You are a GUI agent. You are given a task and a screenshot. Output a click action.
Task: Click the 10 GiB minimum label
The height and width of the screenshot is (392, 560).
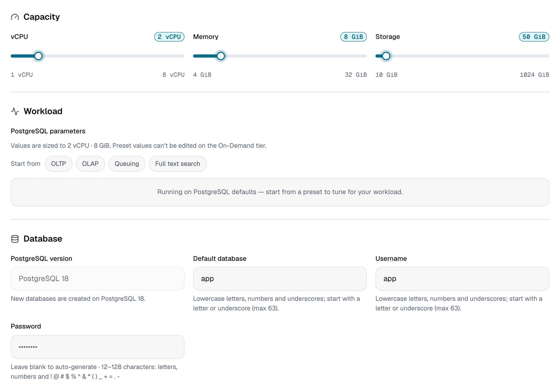point(387,75)
